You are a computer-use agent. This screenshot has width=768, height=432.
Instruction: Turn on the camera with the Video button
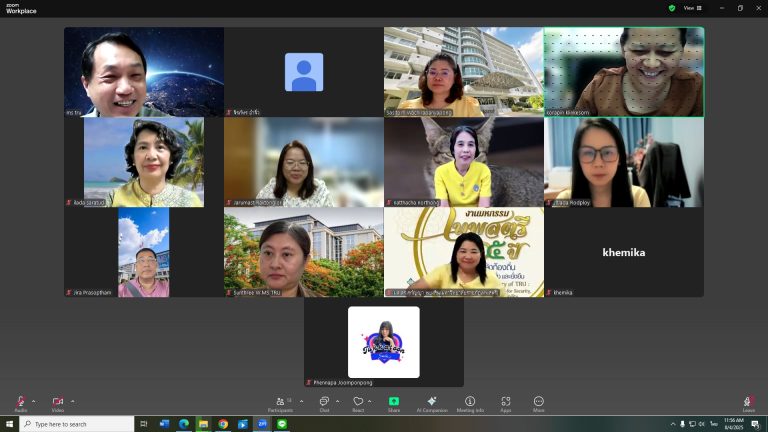pos(58,404)
